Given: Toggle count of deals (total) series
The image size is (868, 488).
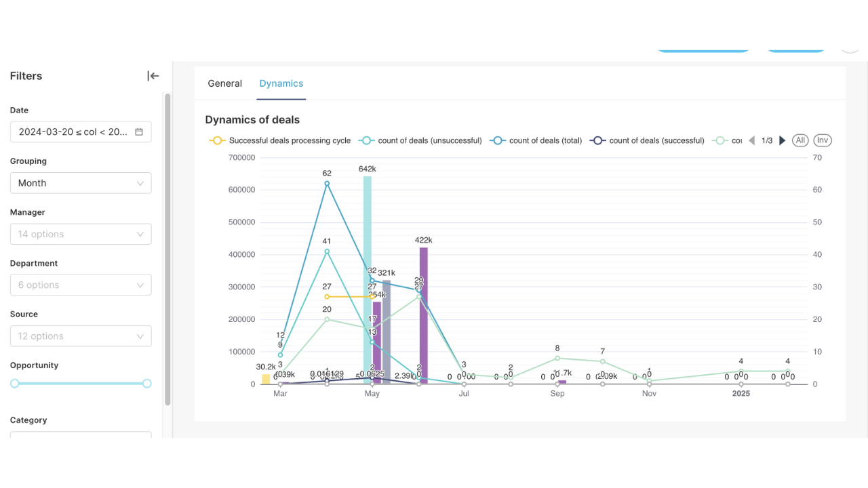Looking at the screenshot, I should click(x=536, y=140).
